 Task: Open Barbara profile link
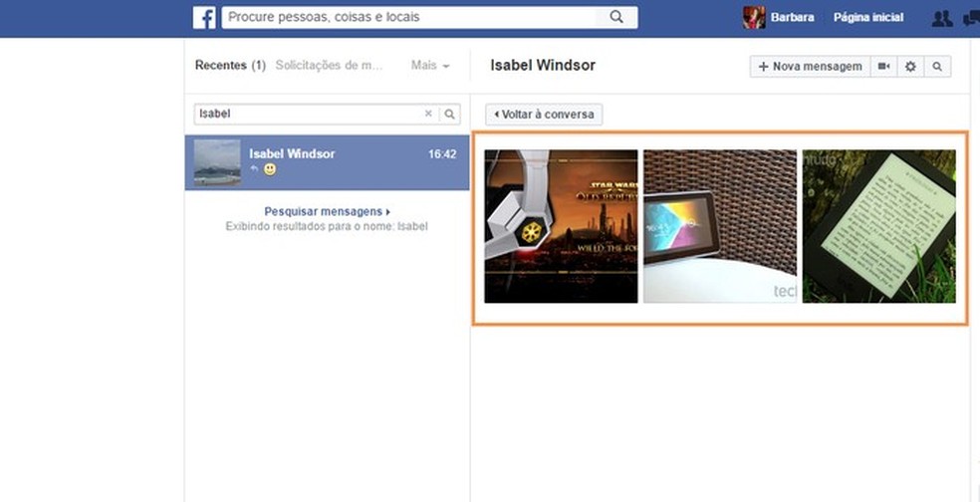click(792, 18)
